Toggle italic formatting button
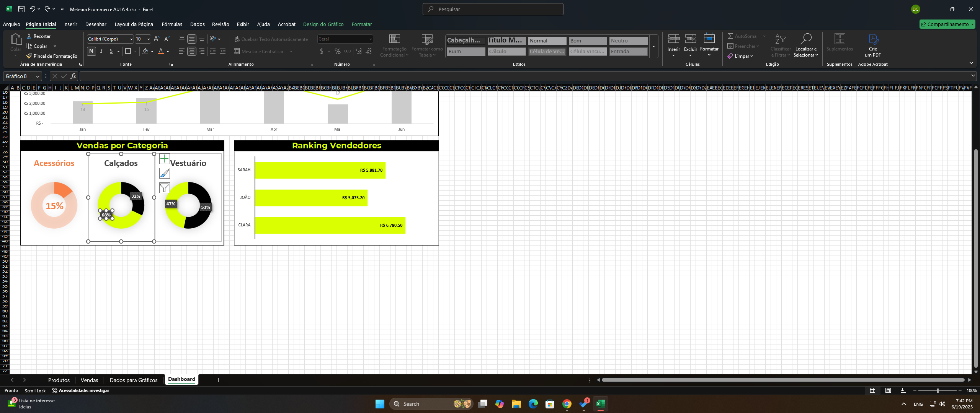The height and width of the screenshot is (413, 980). pyautogui.click(x=101, y=51)
